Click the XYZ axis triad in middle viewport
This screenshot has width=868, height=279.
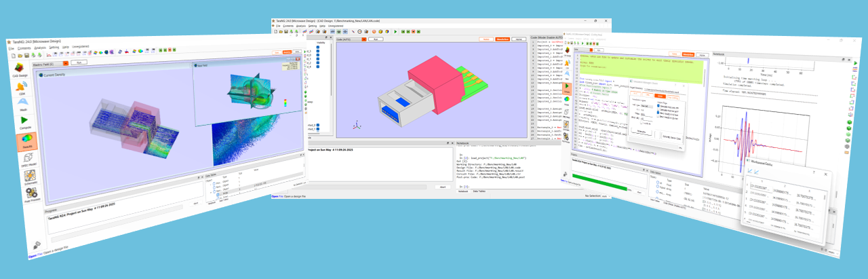pos(355,124)
